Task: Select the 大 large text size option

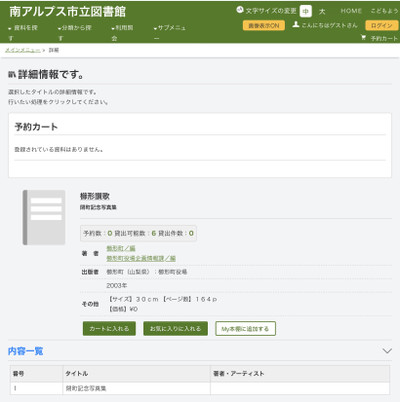Action: 322,11
